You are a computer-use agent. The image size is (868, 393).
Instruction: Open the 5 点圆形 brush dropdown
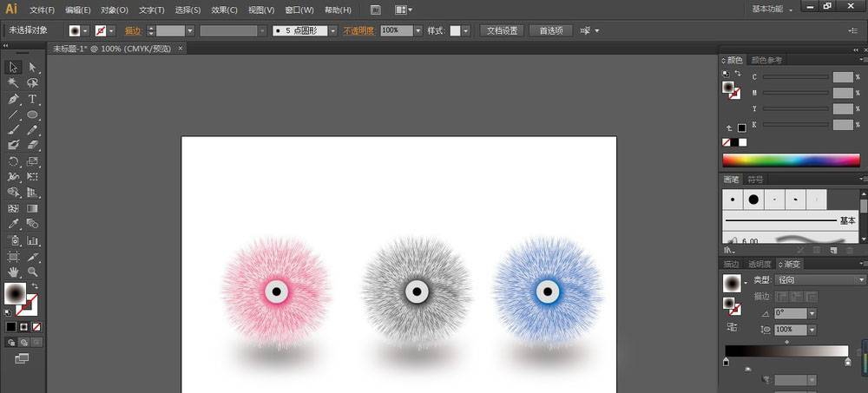pyautogui.click(x=332, y=30)
